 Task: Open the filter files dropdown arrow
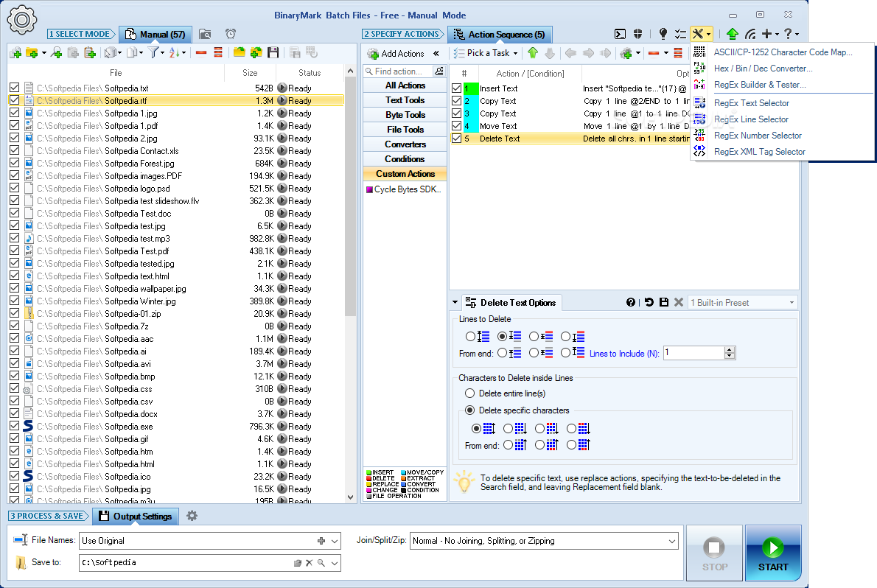click(162, 54)
